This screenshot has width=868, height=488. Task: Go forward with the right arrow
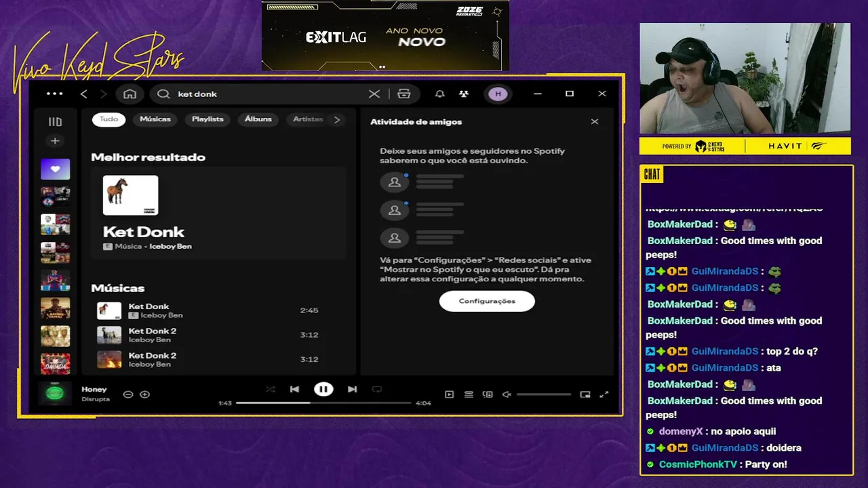(104, 94)
